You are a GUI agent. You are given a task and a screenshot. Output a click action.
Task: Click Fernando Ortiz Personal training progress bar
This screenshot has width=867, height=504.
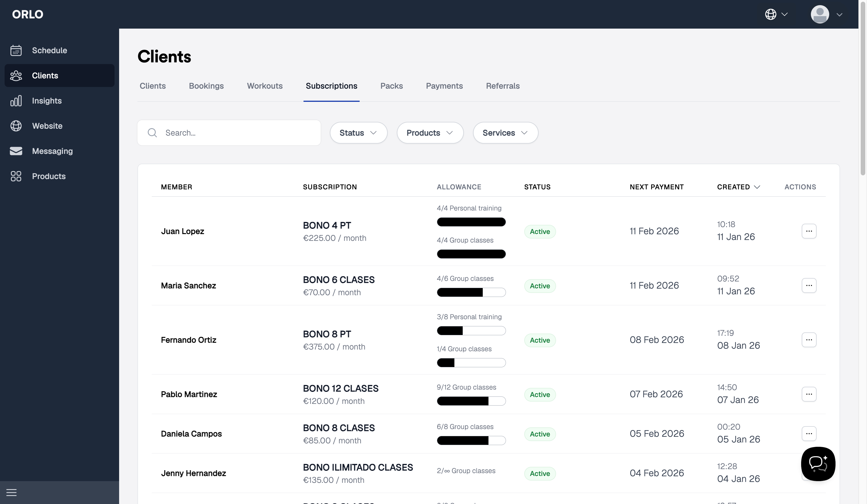(471, 331)
